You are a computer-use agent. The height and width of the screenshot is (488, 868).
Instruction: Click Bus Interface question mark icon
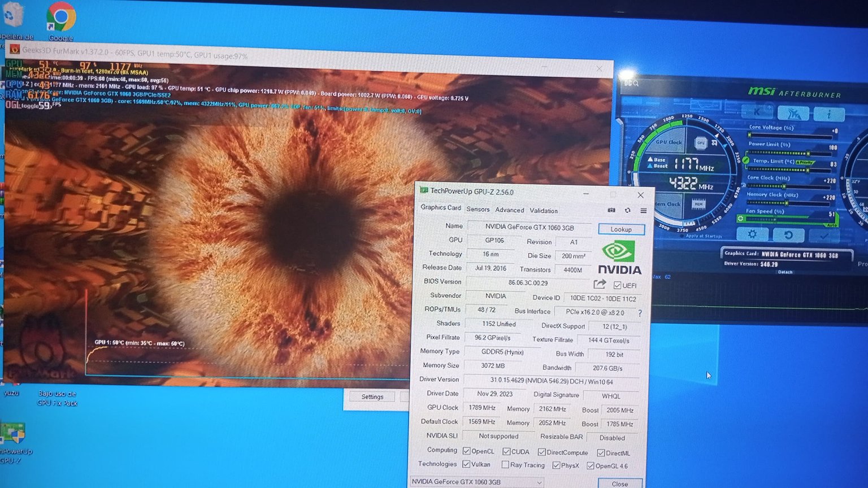click(x=640, y=312)
